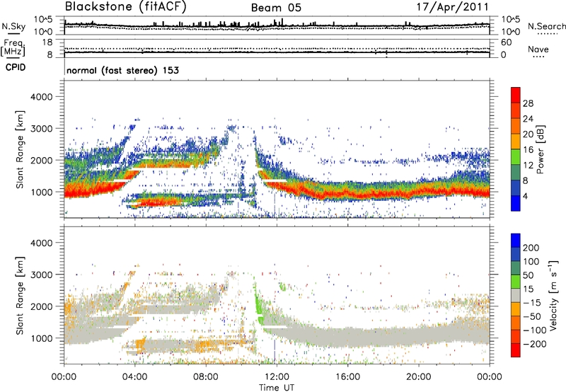This screenshot has width=566, height=392.
Task: Click '1000' tick on velocity panel range axis
Action: pos(42,338)
